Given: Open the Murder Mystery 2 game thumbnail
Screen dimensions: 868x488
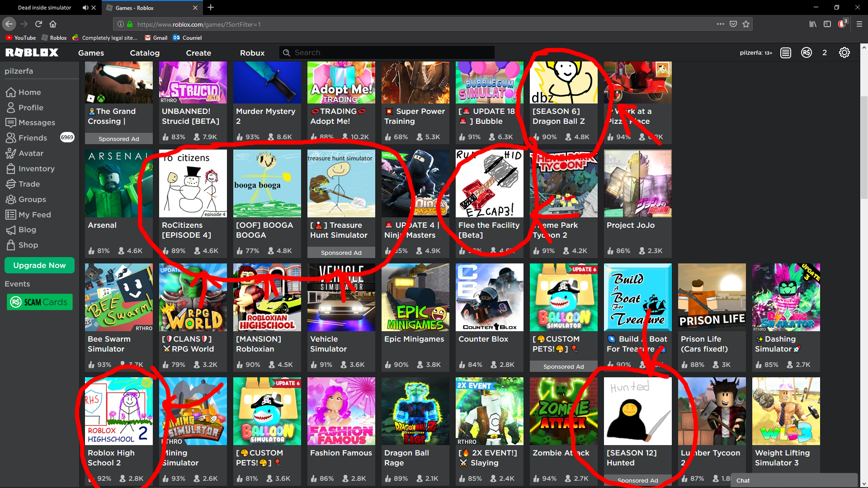Looking at the screenshot, I should click(x=267, y=82).
